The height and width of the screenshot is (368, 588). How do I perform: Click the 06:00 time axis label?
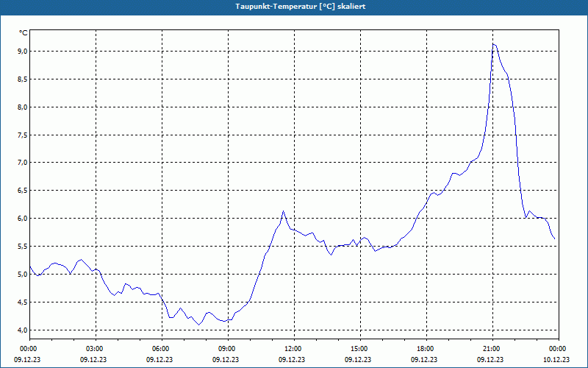pyautogui.click(x=162, y=349)
